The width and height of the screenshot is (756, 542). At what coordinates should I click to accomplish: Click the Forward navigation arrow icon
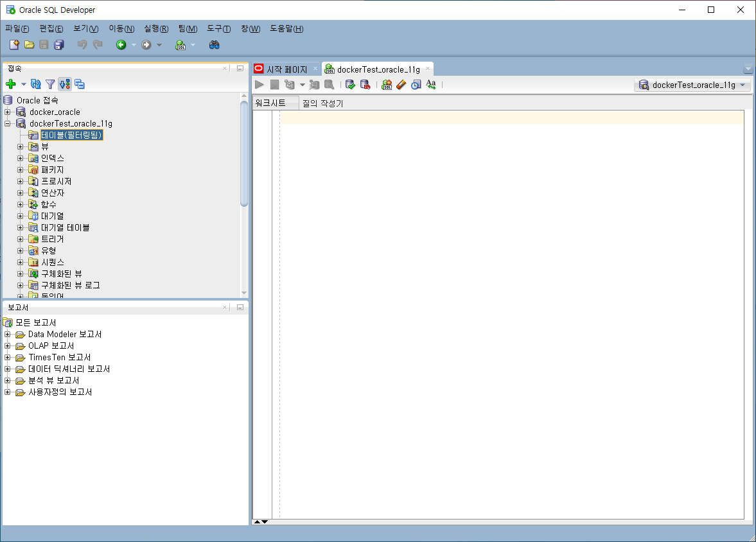coord(146,45)
